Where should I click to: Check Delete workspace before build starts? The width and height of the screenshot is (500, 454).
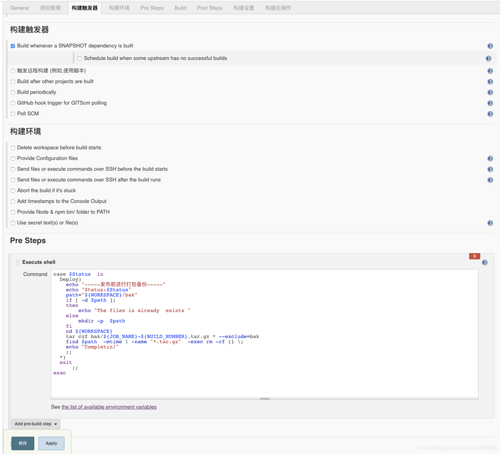click(13, 148)
